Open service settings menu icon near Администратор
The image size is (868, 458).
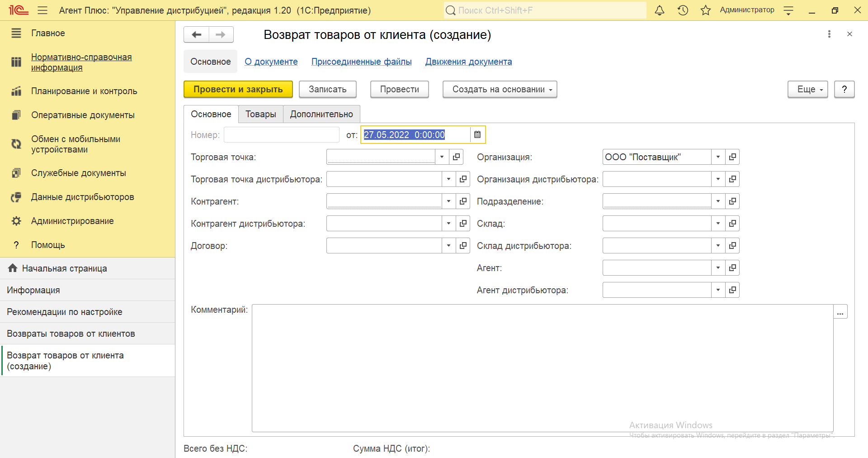tap(788, 10)
